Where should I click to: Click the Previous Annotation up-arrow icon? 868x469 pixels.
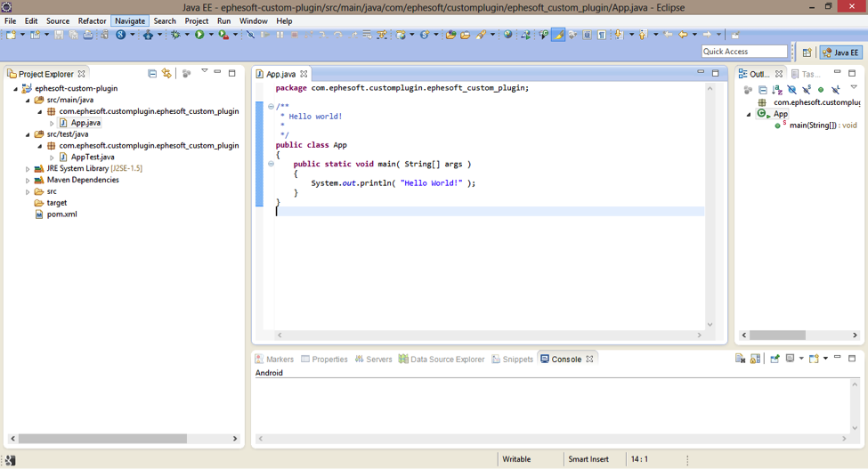coord(643,35)
